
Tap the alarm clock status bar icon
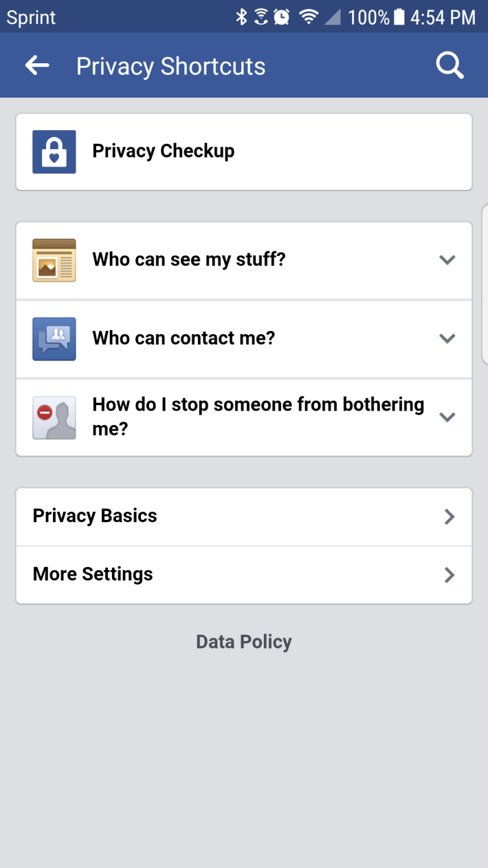point(280,17)
